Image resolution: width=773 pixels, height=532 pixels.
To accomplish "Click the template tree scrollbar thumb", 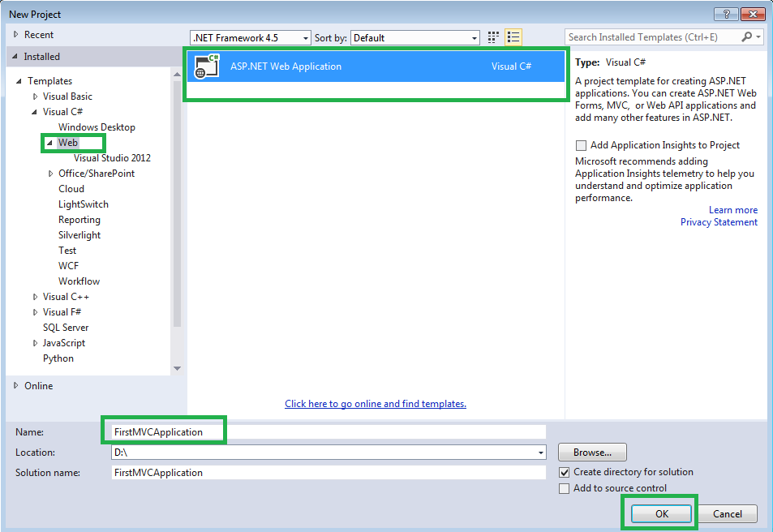I will (x=177, y=204).
